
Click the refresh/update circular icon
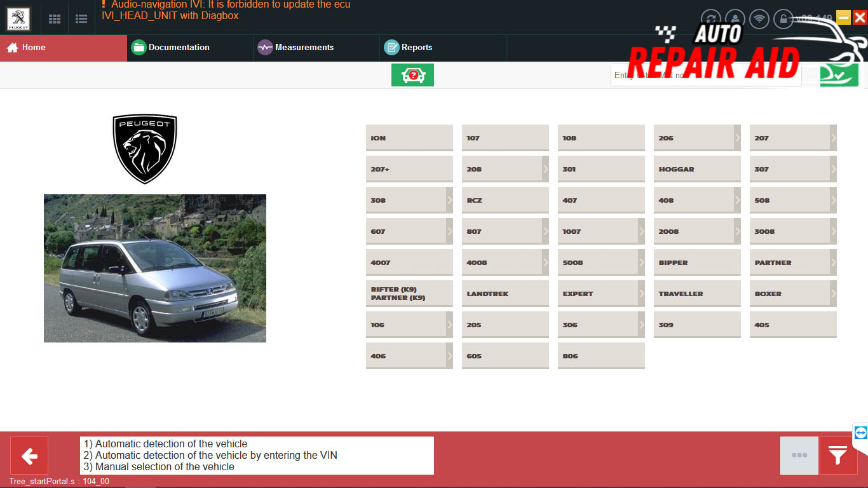(x=710, y=19)
